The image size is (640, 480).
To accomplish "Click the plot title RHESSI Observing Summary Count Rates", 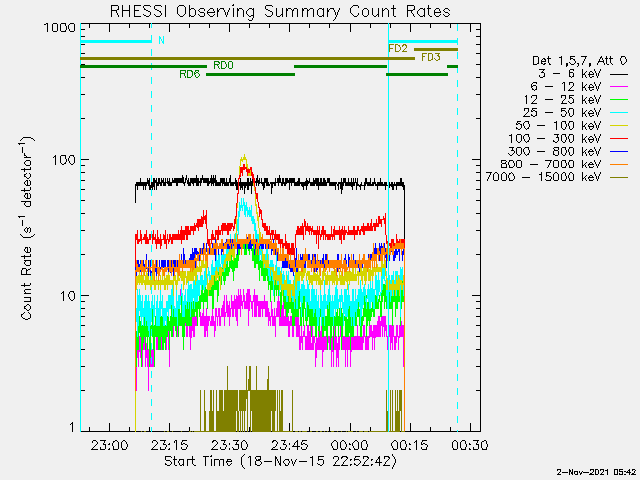I will click(279, 11).
